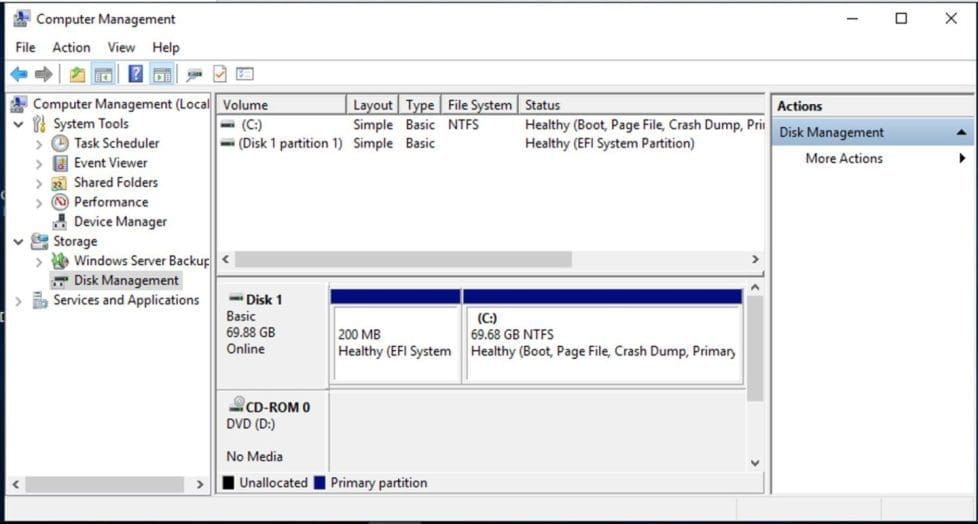Click the Device Manager icon in the tree
This screenshot has height=524, width=978.
[61, 222]
